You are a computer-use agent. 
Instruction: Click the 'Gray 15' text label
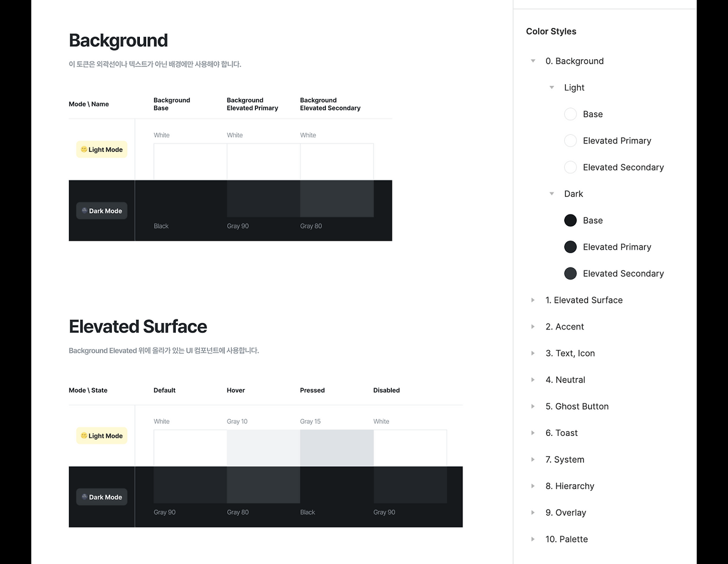click(x=311, y=422)
